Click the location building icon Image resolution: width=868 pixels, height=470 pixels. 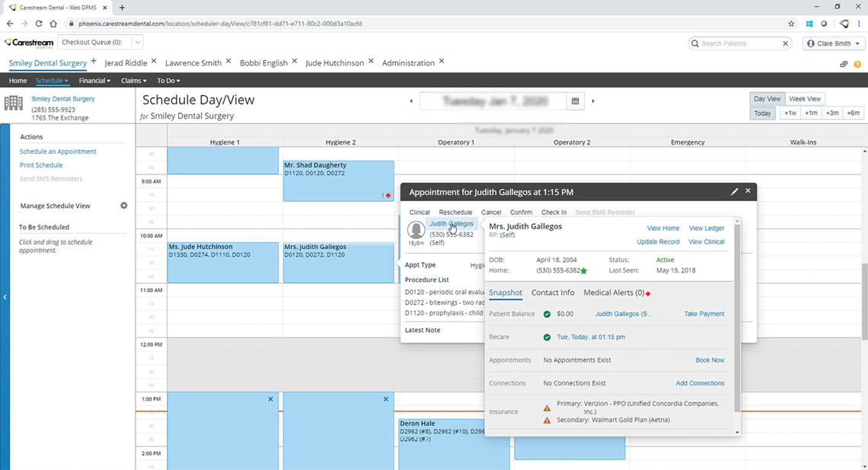[x=14, y=104]
